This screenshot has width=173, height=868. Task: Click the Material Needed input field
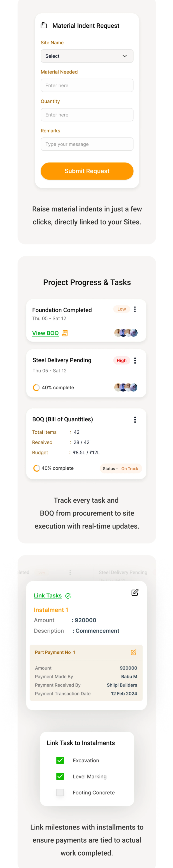point(87,85)
